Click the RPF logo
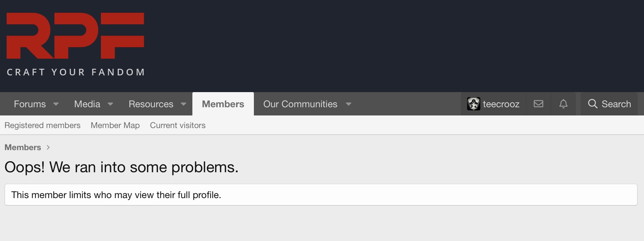Viewport: 644px width, 241px height. (x=75, y=44)
